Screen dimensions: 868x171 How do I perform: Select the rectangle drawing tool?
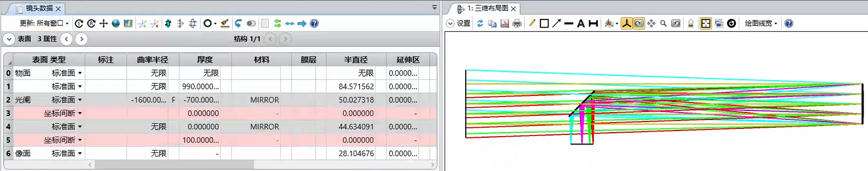(x=544, y=24)
